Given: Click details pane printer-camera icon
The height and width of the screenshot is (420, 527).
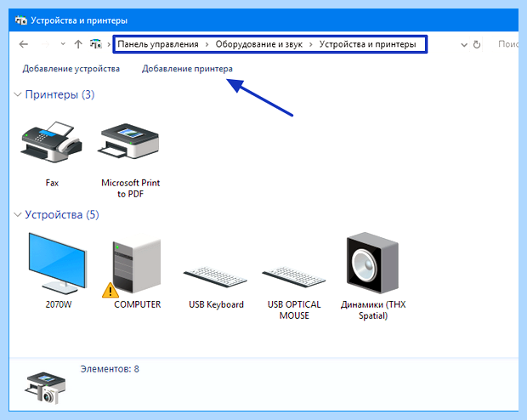Looking at the screenshot, I should click(x=45, y=388).
